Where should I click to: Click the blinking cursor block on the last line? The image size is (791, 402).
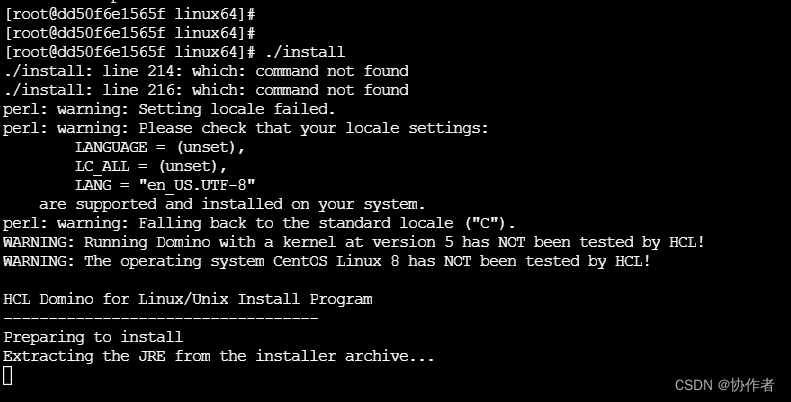click(8, 375)
